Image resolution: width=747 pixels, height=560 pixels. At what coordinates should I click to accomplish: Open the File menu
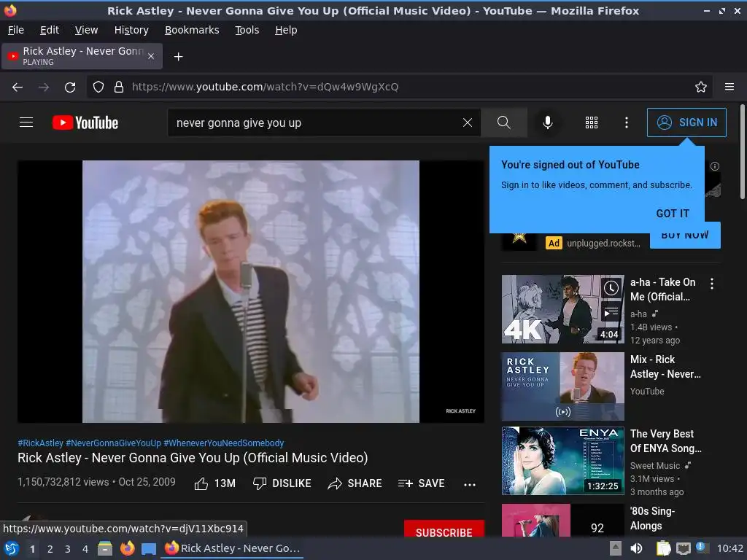[x=16, y=30]
